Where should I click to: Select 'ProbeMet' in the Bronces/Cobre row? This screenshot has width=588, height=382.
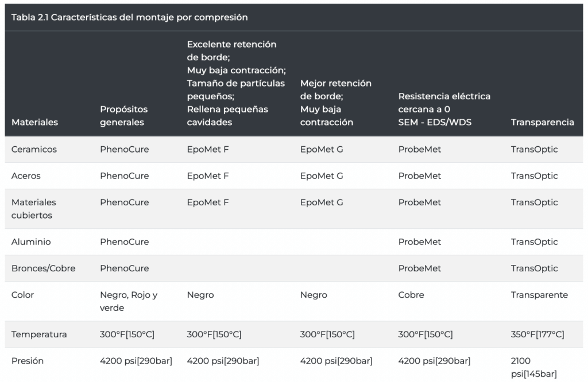pyautogui.click(x=420, y=268)
